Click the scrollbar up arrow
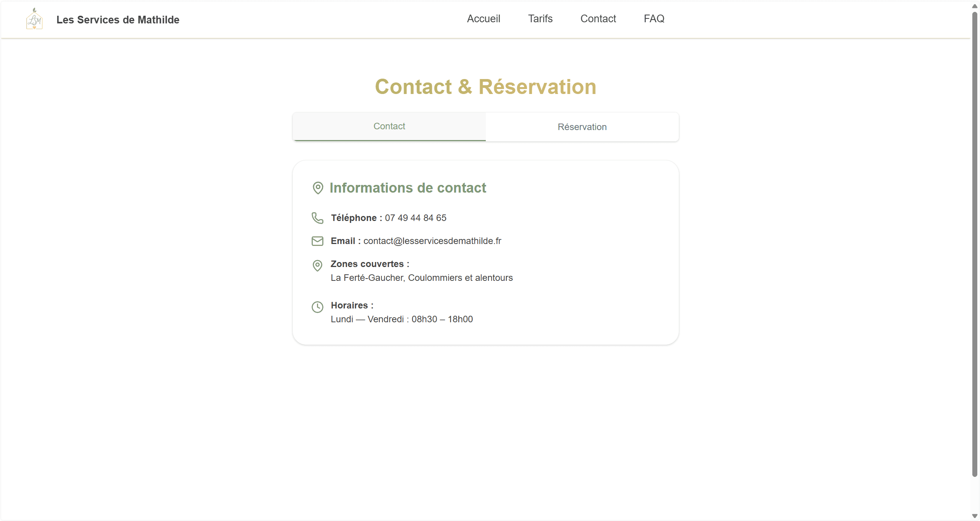Screen dimensions: 980x521 [x=975, y=6]
